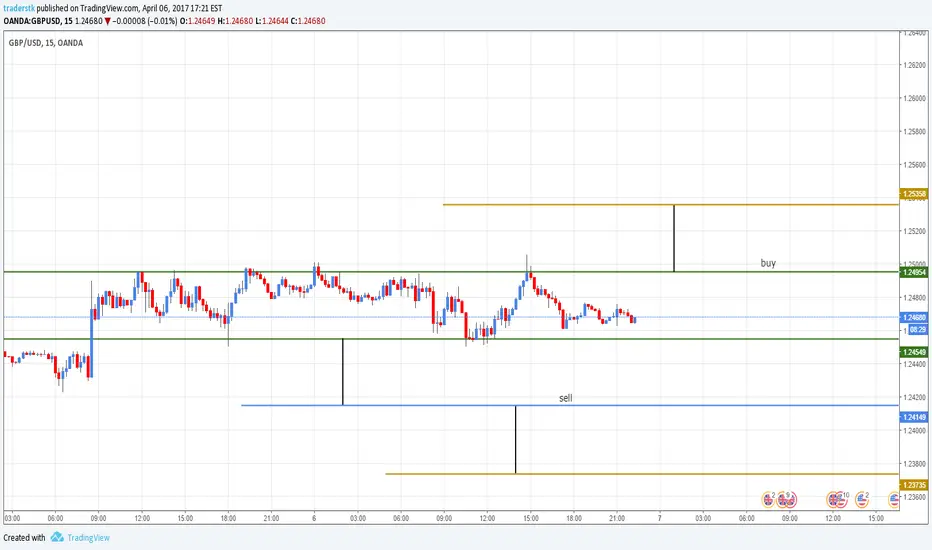Viewport: 932px width, 550px height.
Task: Open the US flag economic event marked 2
Action: point(861,499)
